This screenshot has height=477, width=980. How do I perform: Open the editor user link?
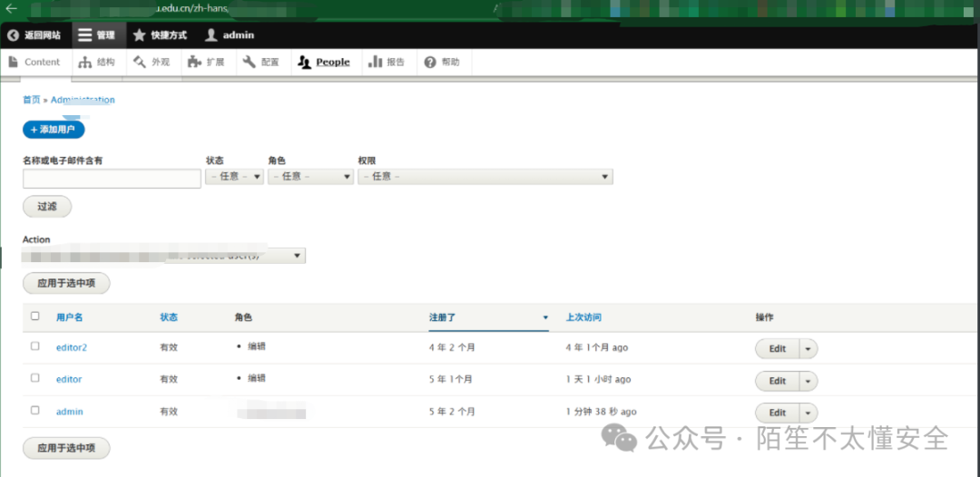69,380
